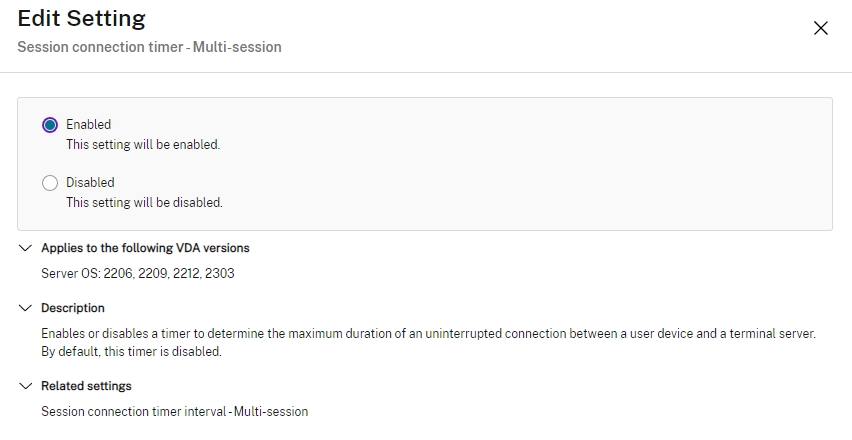Open 'Session connection timer interval - Multi-session' related setting
Viewport: 852px width, 440px height.
click(x=174, y=411)
